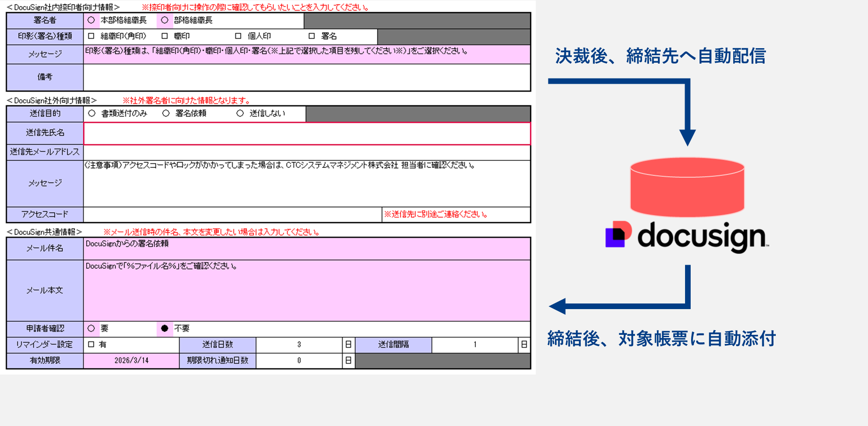Choose 書類送付のみ as send purpose
Image resolution: width=868 pixels, height=426 pixels.
(x=92, y=113)
